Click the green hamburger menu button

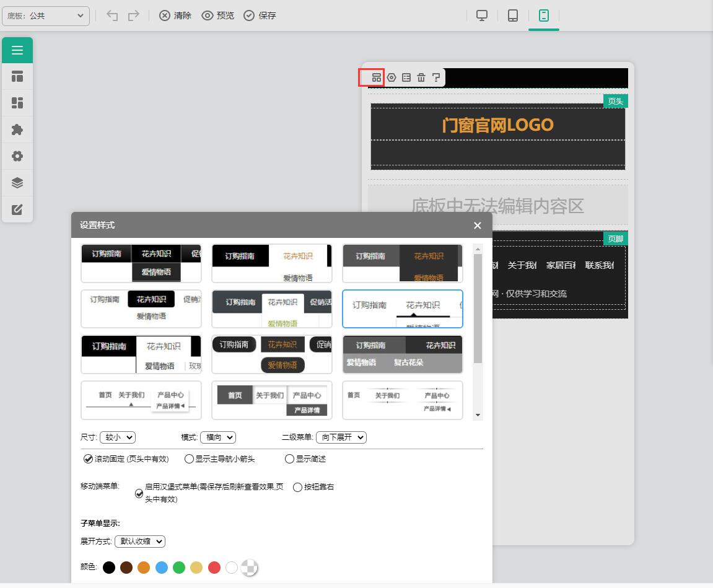coord(17,50)
